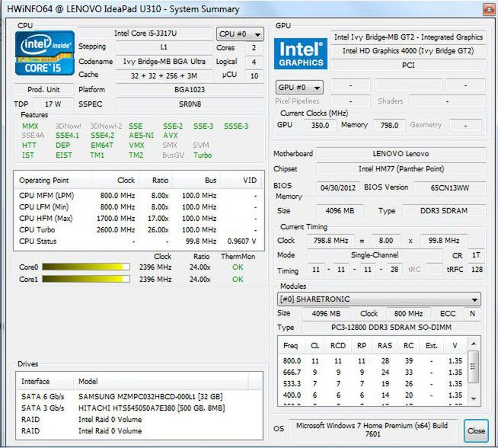Click the Freq column header in timings table
Viewport: 498px width, 448px height.
coord(291,346)
